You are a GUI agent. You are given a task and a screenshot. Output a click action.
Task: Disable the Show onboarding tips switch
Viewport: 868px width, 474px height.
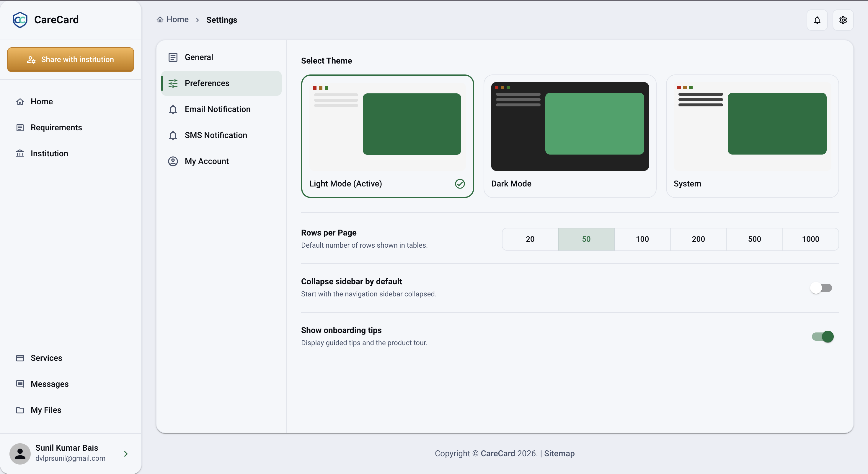(823, 337)
